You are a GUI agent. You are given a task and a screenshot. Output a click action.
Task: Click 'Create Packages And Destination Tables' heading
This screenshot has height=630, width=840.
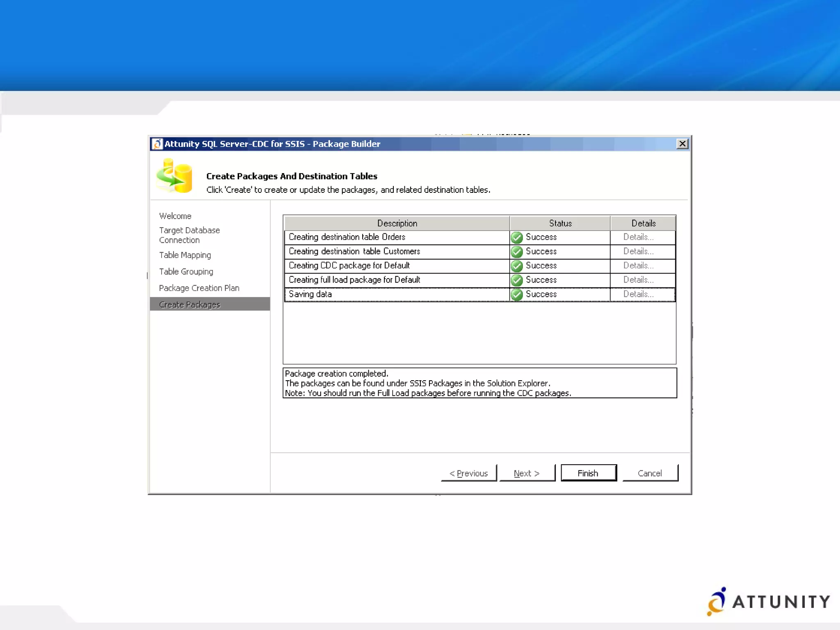pos(292,176)
